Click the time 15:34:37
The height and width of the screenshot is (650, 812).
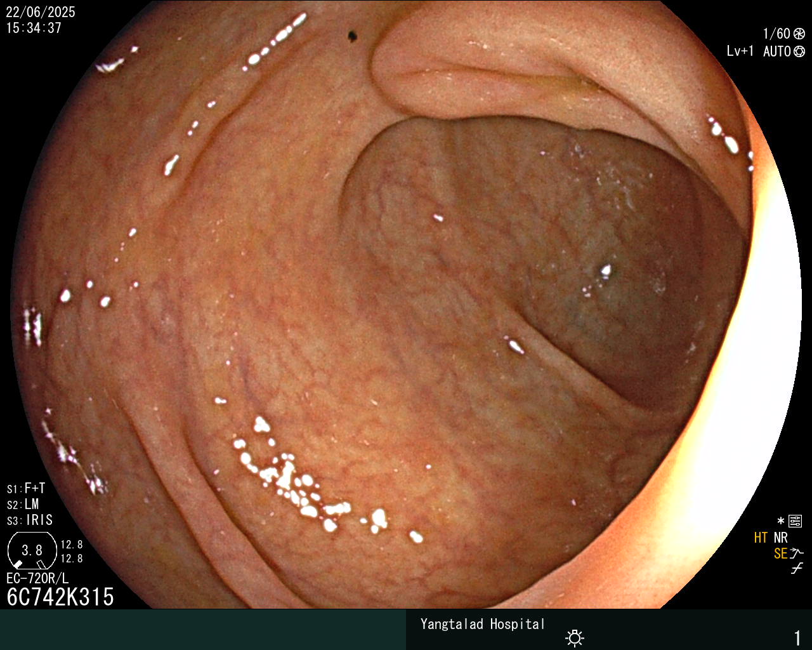pyautogui.click(x=34, y=28)
